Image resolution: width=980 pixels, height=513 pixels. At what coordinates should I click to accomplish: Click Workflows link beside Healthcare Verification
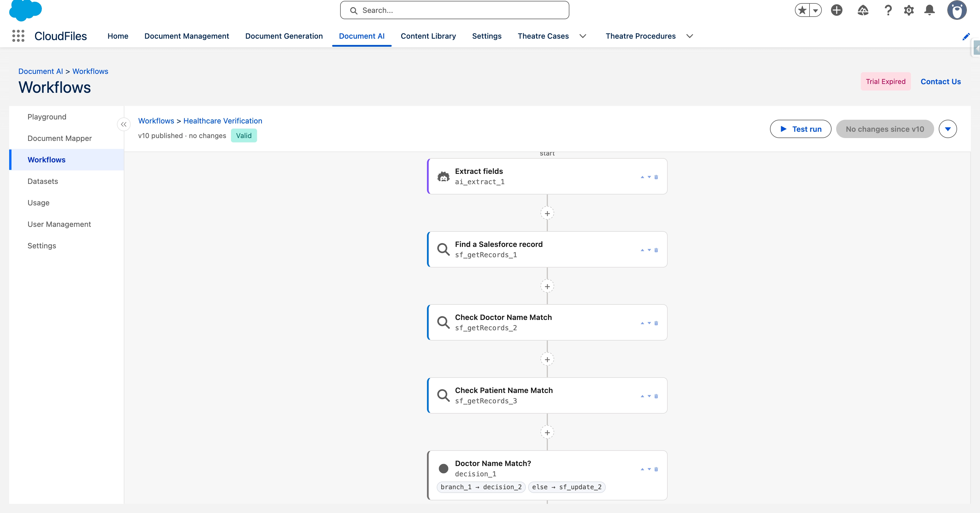pyautogui.click(x=156, y=121)
